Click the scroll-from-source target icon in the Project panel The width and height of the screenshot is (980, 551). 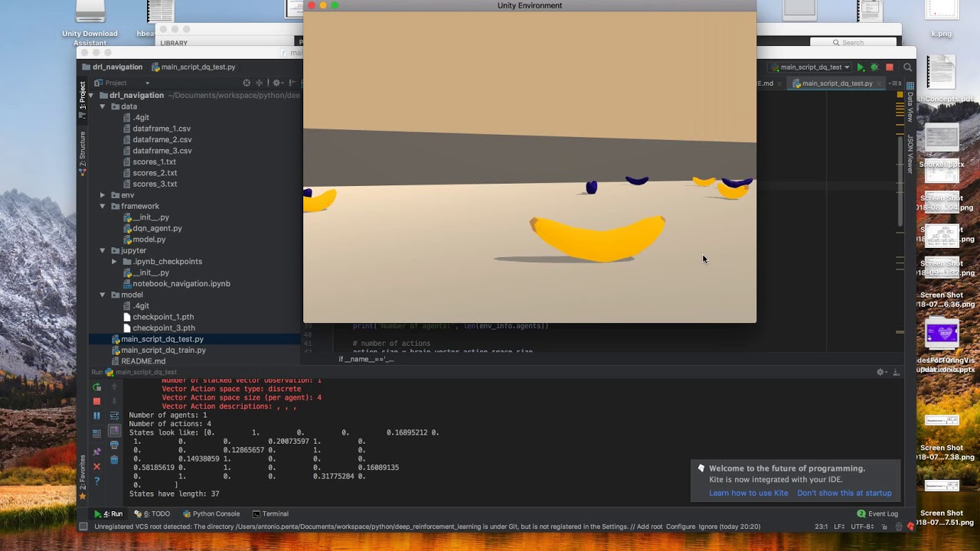click(247, 83)
